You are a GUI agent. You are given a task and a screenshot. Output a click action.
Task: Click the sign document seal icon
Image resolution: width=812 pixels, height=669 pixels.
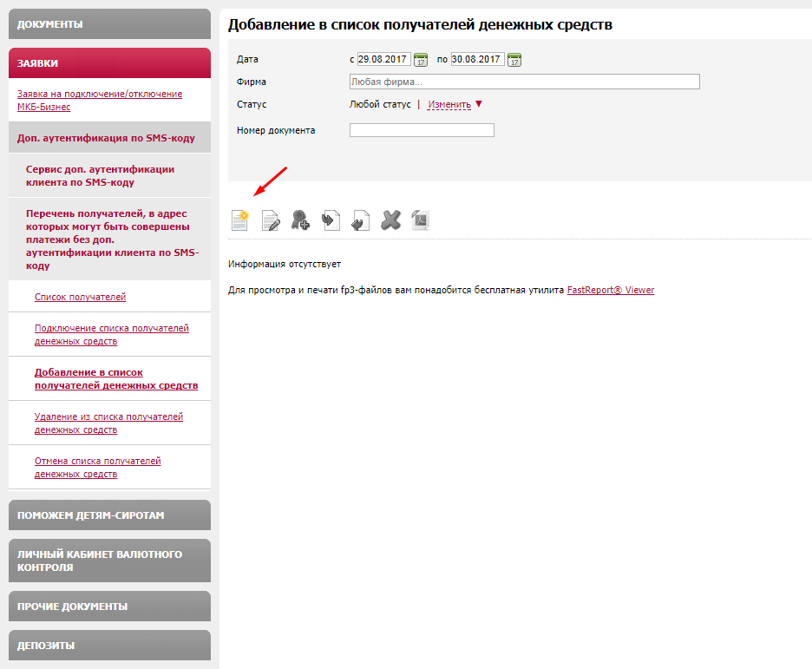pos(300,220)
